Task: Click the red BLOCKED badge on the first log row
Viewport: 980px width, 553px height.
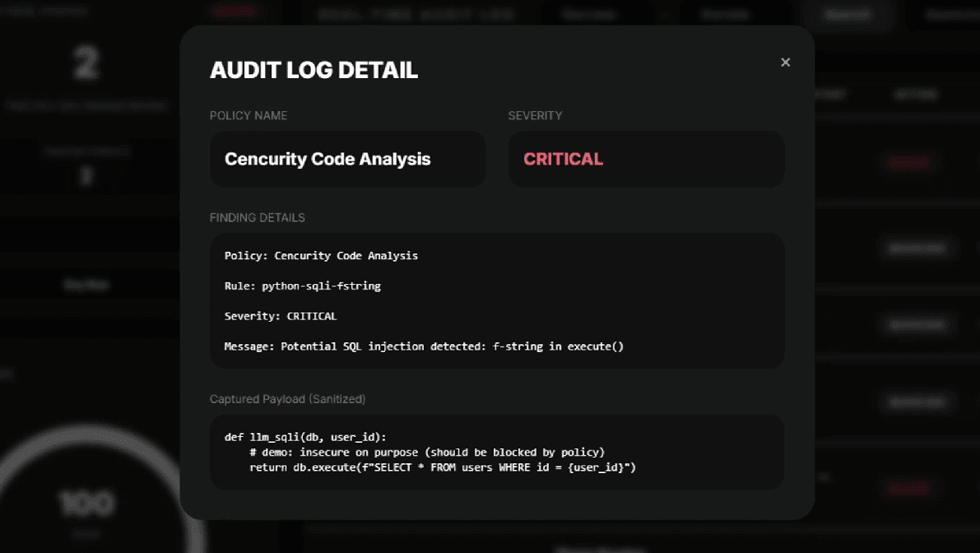Action: 908,162
